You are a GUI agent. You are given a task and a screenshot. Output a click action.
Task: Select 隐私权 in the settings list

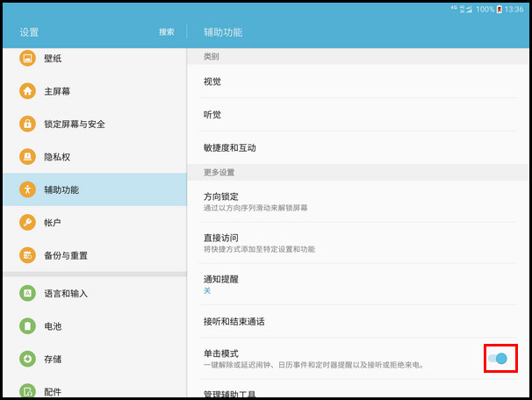(95, 157)
